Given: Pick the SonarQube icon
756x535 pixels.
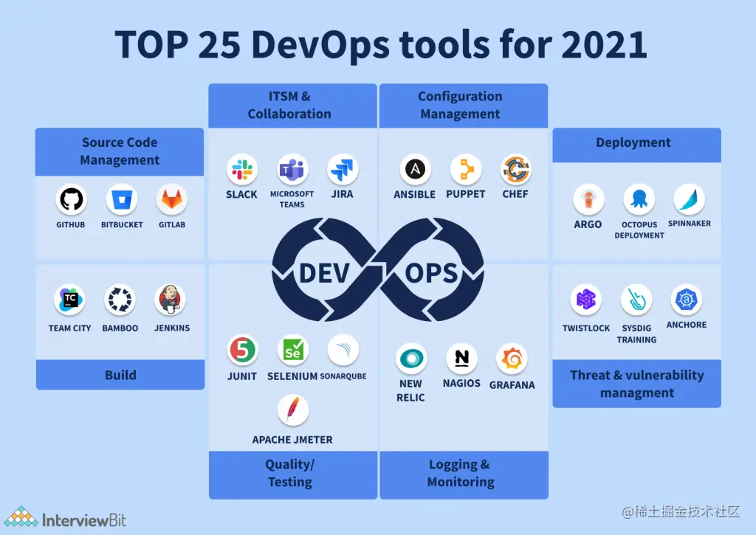Looking at the screenshot, I should coord(343,350).
